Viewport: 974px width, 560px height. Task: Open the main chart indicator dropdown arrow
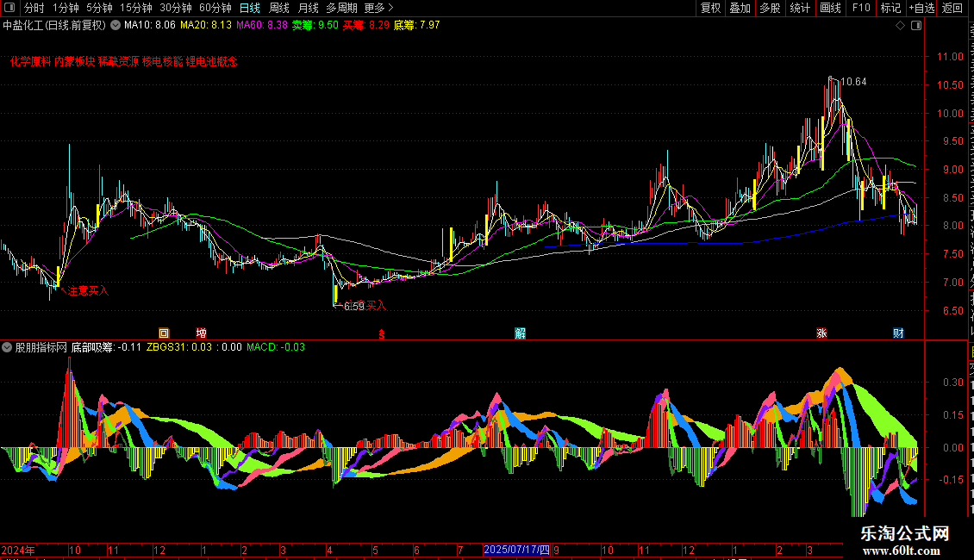(116, 26)
